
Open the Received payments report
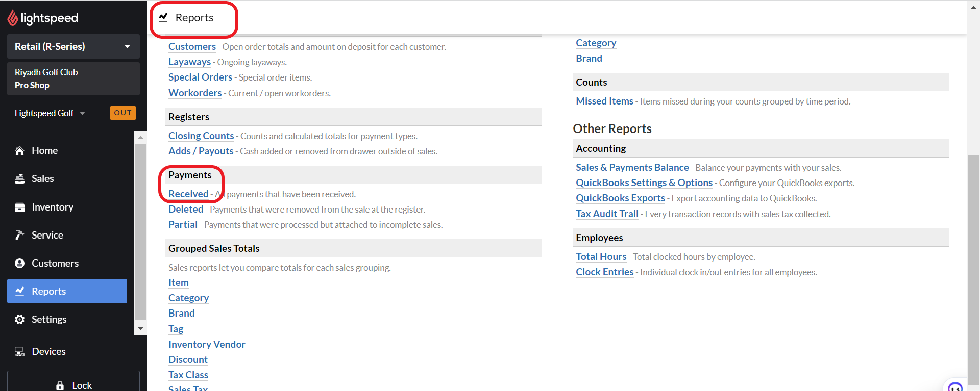pyautogui.click(x=188, y=194)
